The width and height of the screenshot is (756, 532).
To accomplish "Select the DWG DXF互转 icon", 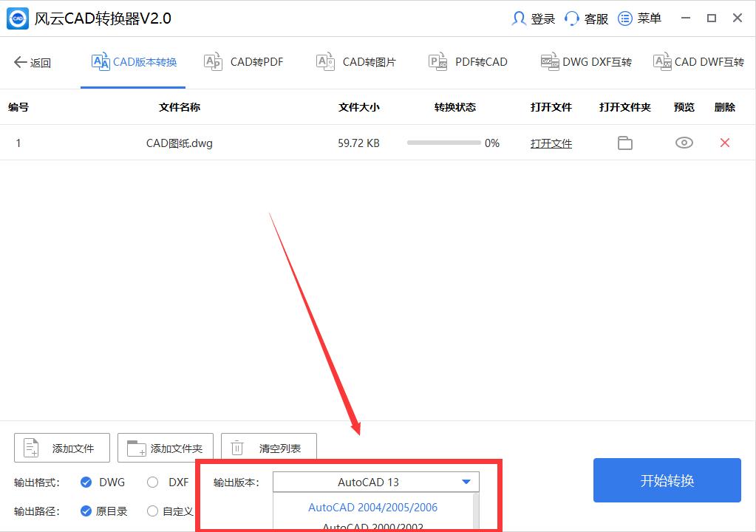I will pos(550,61).
